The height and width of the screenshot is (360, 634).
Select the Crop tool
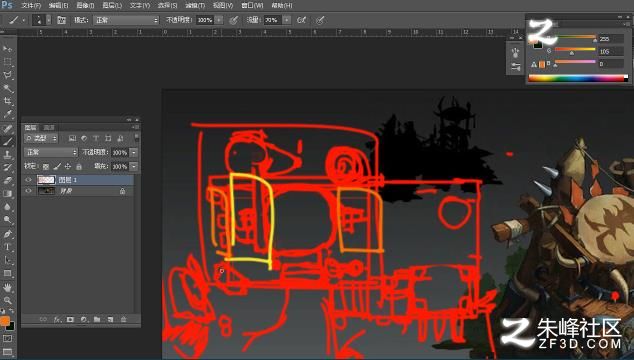(x=7, y=101)
